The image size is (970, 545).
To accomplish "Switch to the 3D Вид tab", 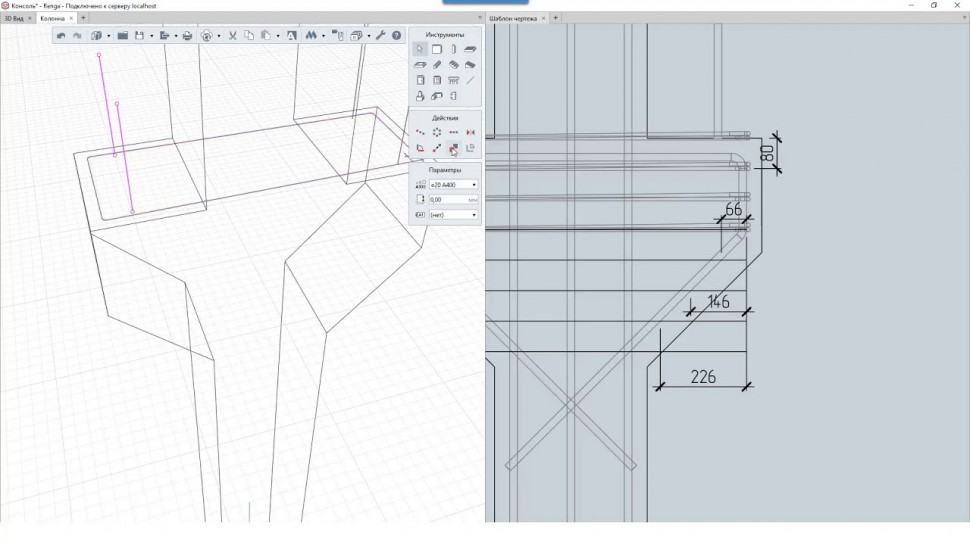I will [x=17, y=18].
